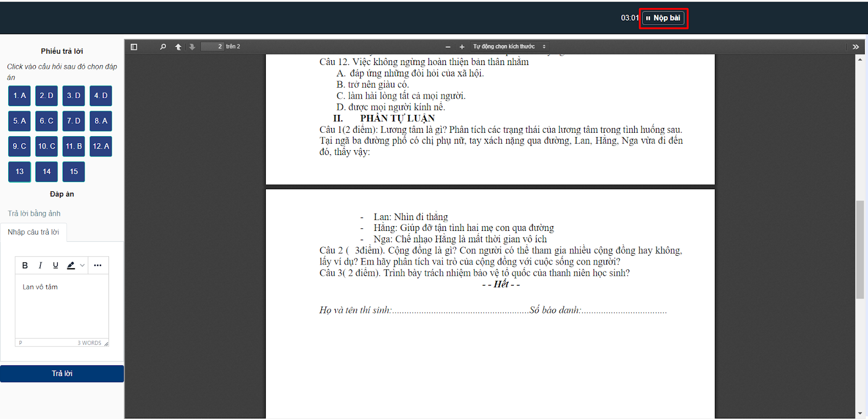
Task: Click the 'PHẦN TỰ LUẬN' heading
Action: [x=397, y=118]
